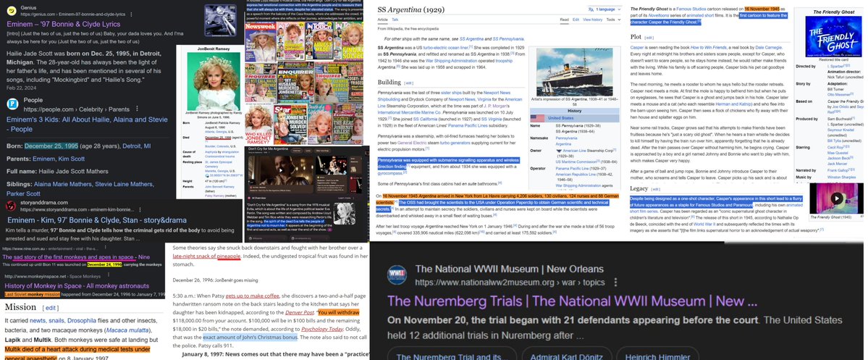Click the JonBenét Ramsey infobox portrait photo
The width and height of the screenshot is (868, 360).
(213, 81)
